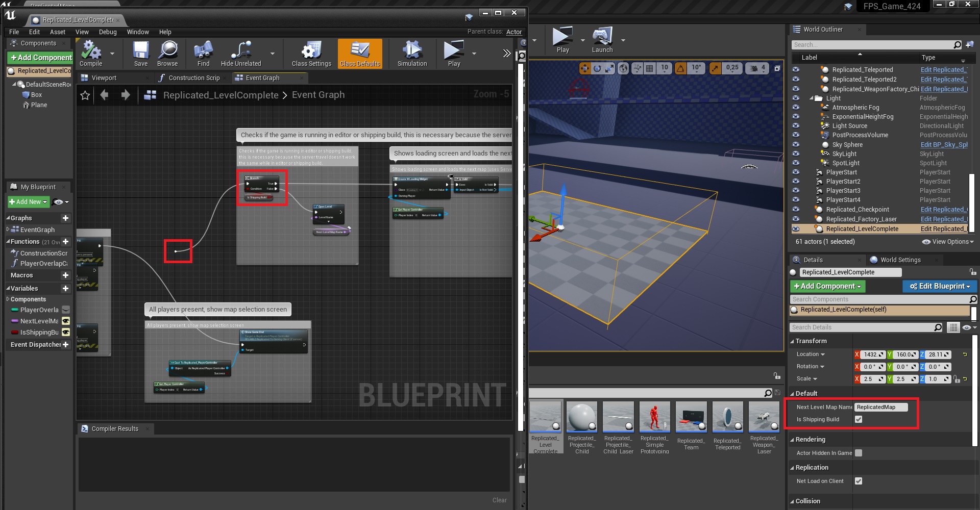Toggle Actor Hidden In Game checkbox
The width and height of the screenshot is (980, 510).
click(859, 453)
